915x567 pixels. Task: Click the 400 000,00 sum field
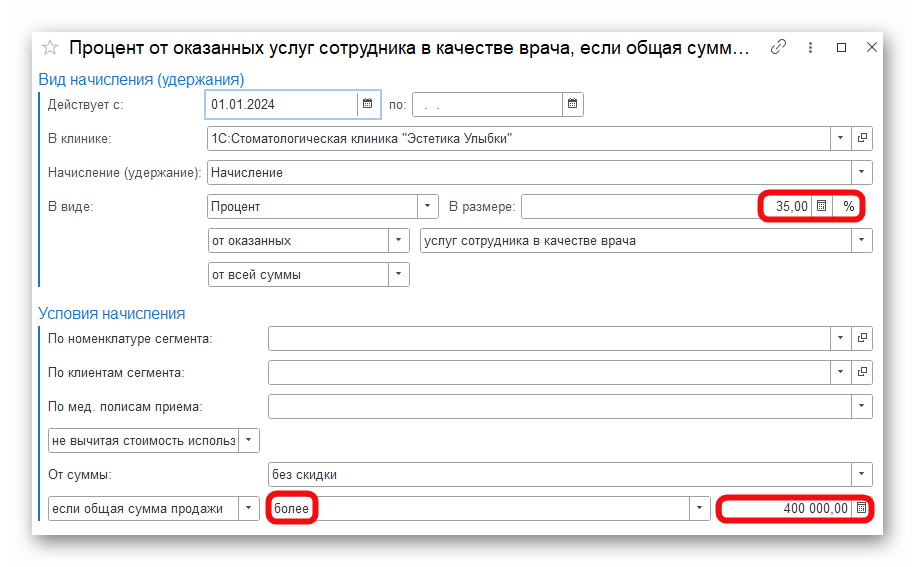tap(785, 508)
